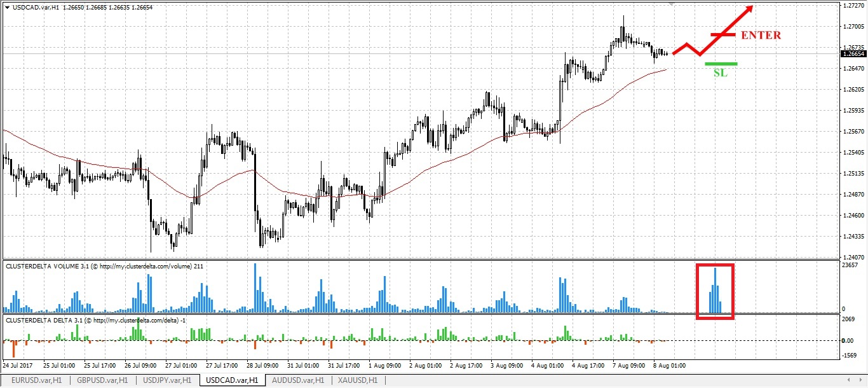868x388 pixels.
Task: Click the 2069 delta scale value
Action: click(849, 319)
